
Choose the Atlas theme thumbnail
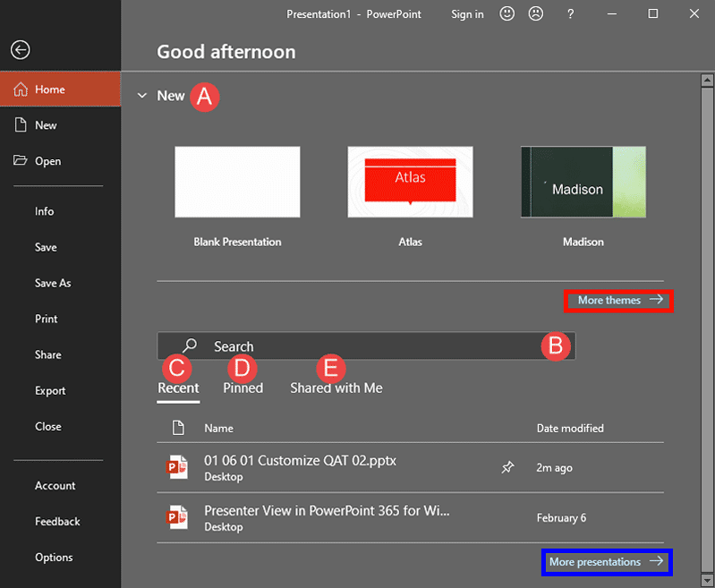click(410, 183)
